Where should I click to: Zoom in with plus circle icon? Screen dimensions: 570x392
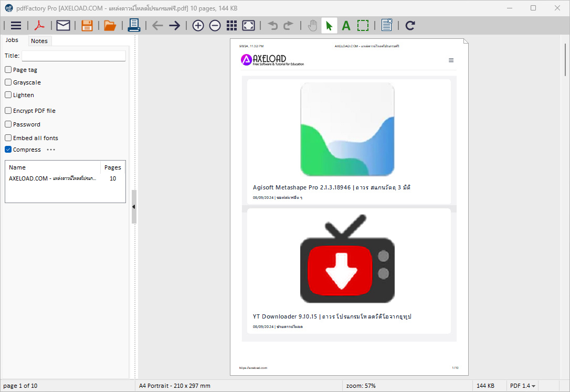click(198, 25)
